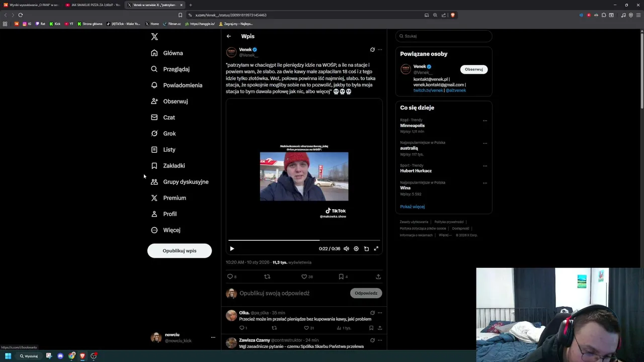Bookmark this page in the address bar
This screenshot has height=362, width=644.
pos(181,15)
